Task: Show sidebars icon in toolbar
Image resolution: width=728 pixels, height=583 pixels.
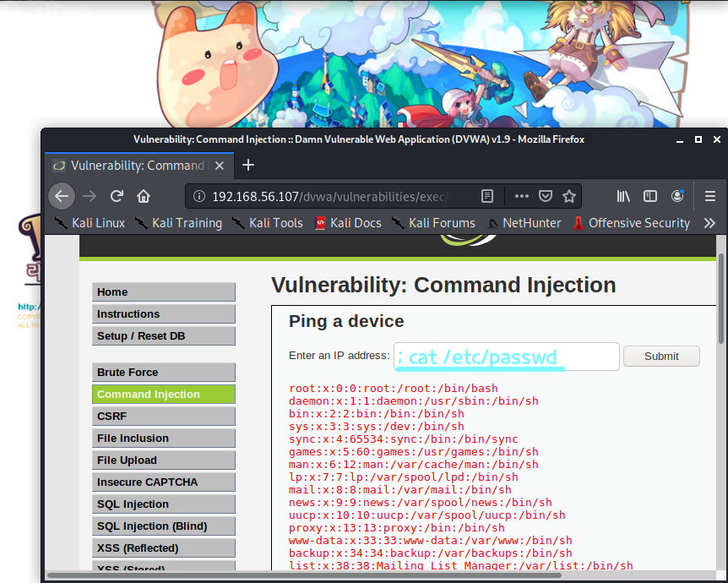Action: click(650, 196)
